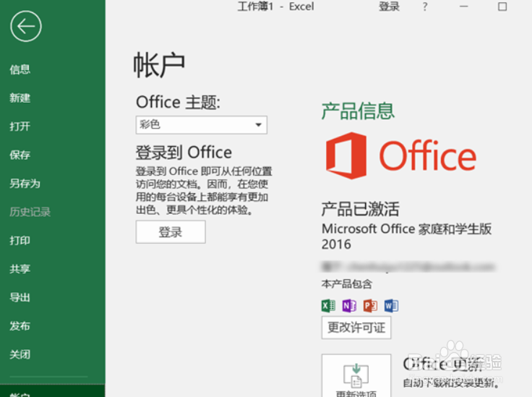The height and width of the screenshot is (397, 532).
Task: Click the Excel product icon
Action: coord(328,306)
